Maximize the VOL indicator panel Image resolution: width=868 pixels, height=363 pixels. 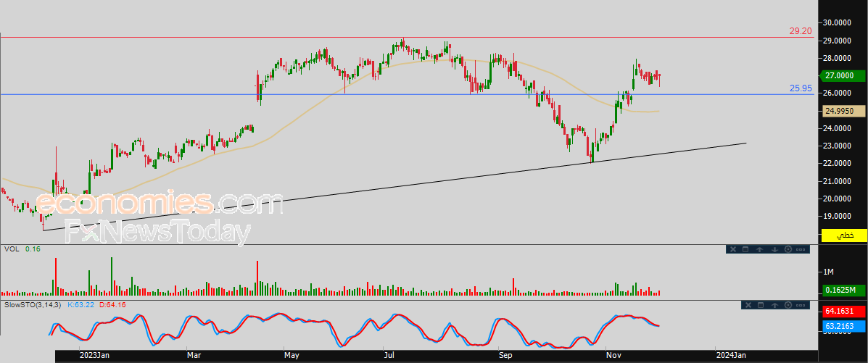[x=745, y=249]
